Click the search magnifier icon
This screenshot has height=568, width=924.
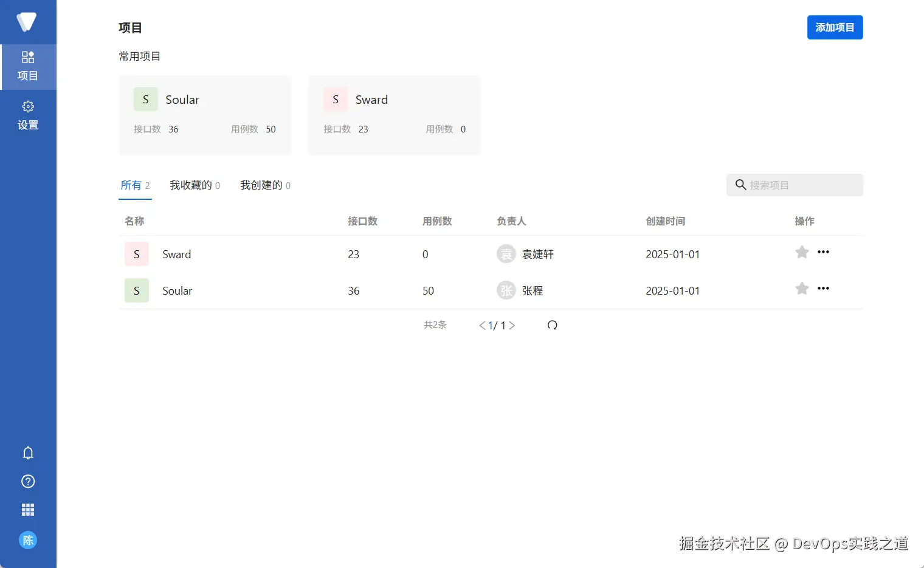click(740, 185)
